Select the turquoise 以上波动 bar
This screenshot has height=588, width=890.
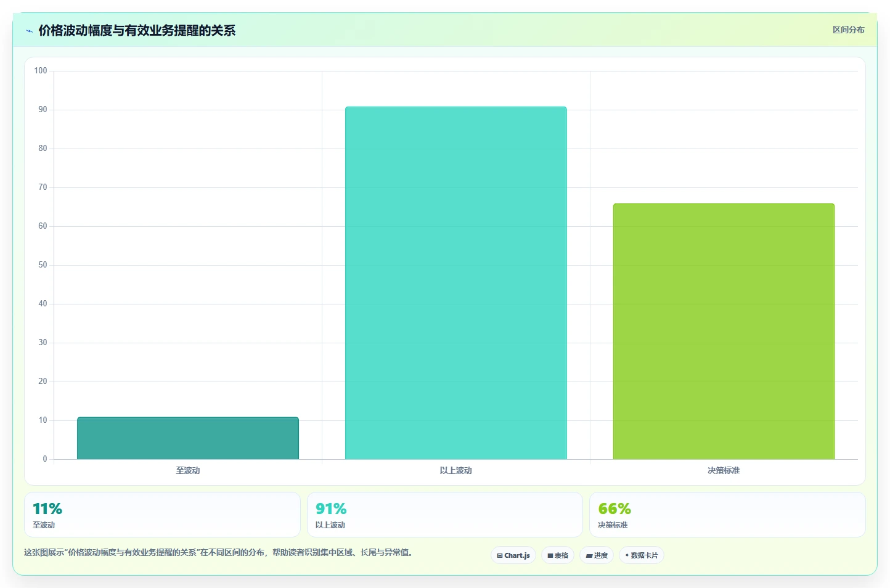coord(455,283)
